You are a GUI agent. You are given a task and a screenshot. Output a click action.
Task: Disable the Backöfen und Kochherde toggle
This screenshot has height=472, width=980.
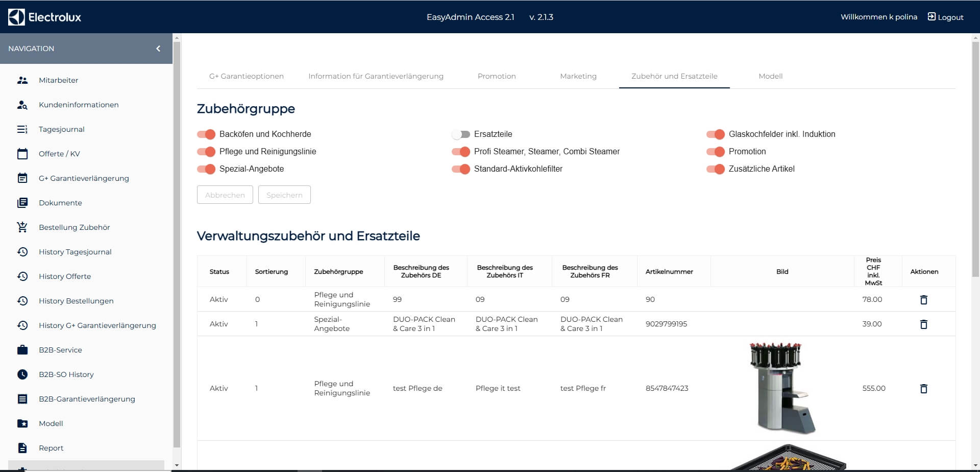(x=206, y=134)
